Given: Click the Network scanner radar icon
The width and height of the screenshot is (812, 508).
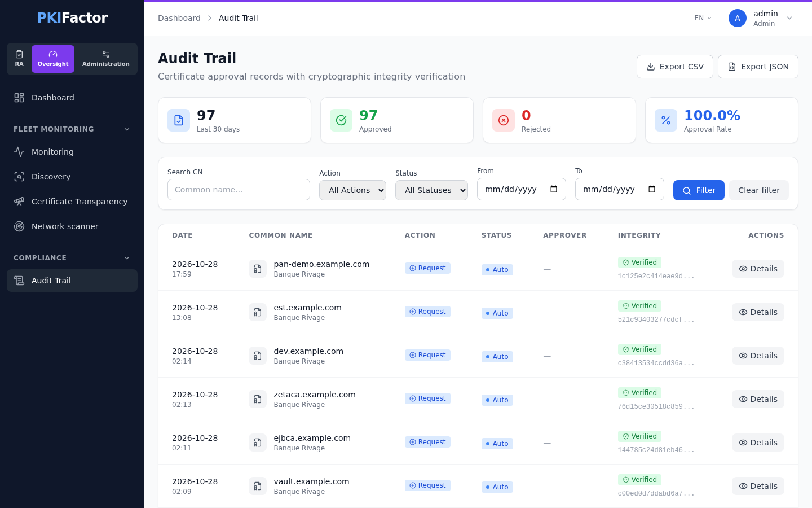Looking at the screenshot, I should 19,226.
